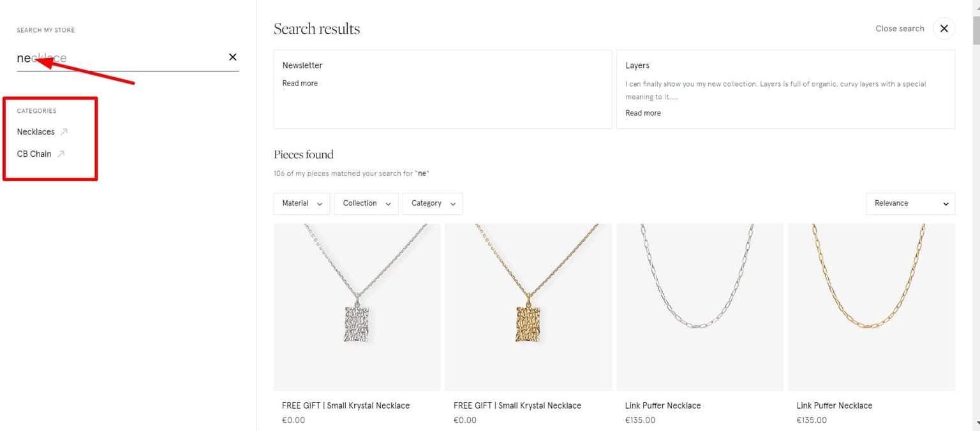Image resolution: width=980 pixels, height=431 pixels.
Task: Expand the Collection filter dropdown
Action: pyautogui.click(x=366, y=203)
